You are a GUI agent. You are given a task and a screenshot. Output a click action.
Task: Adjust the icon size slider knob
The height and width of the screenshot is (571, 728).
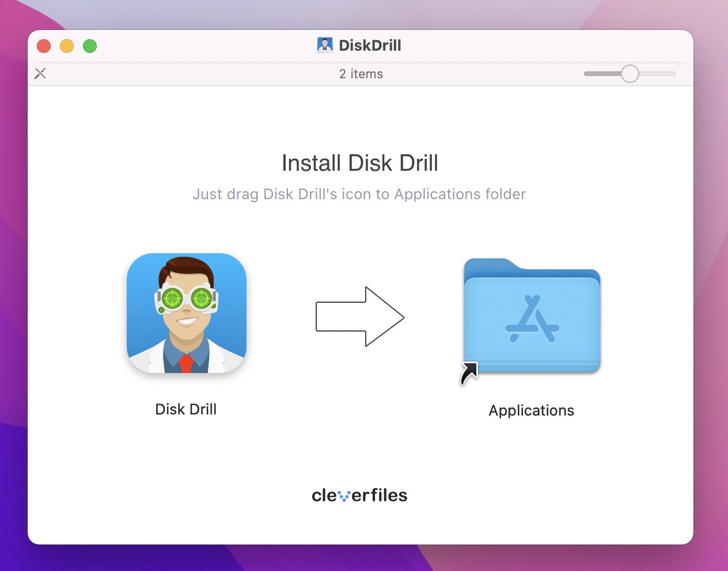pos(630,74)
